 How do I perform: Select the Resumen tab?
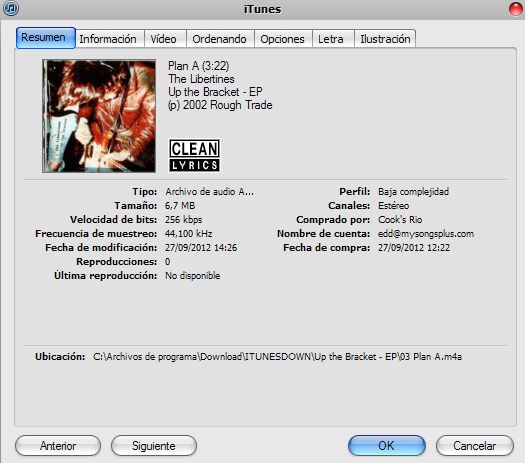(46, 38)
